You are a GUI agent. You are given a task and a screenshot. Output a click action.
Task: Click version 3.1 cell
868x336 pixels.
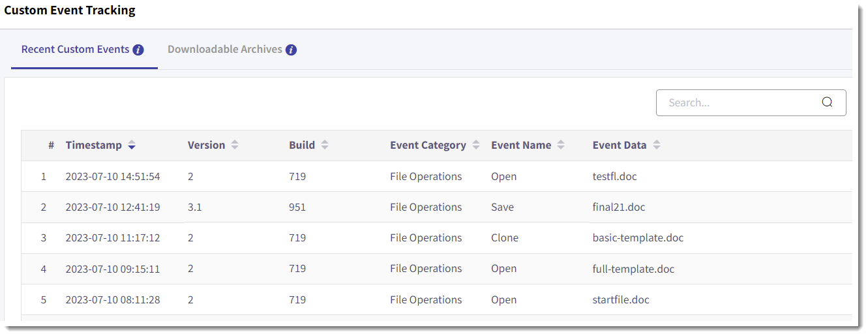[194, 207]
